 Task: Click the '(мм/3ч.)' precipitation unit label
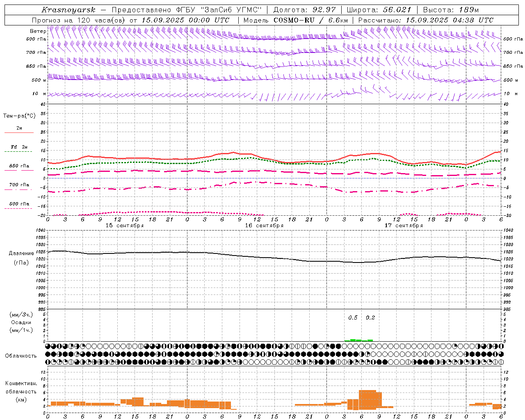click(21, 315)
